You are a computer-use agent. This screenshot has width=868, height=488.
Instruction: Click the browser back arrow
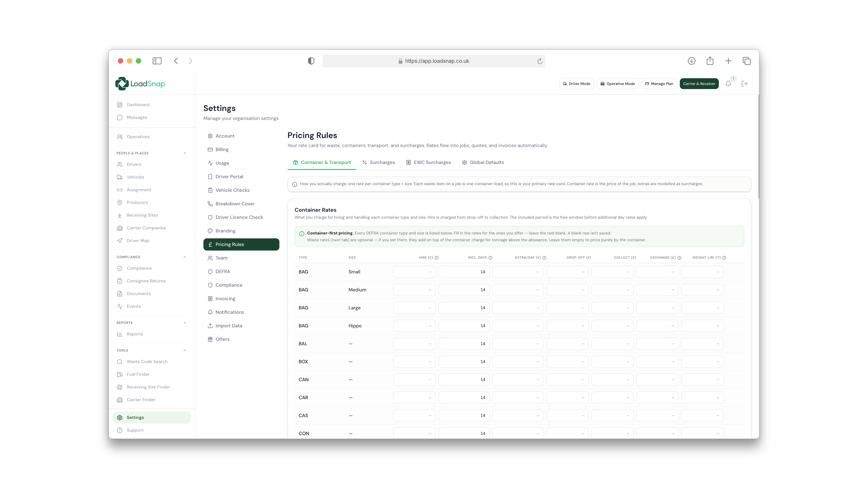tap(176, 61)
